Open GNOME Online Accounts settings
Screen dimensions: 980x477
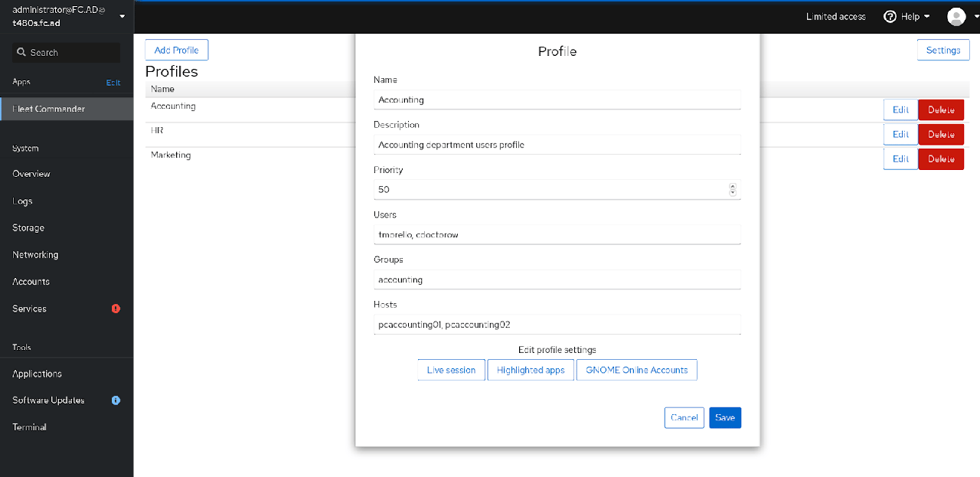click(x=636, y=370)
